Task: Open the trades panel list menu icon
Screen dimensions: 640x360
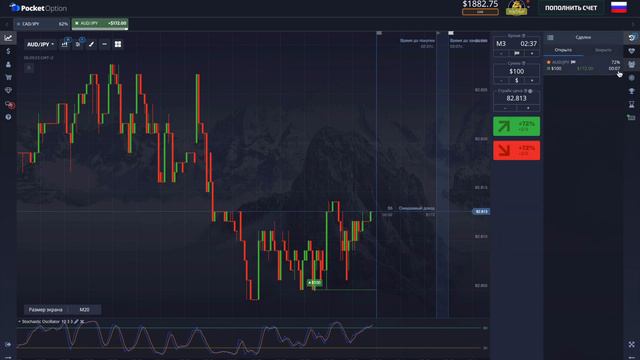Action: pos(550,38)
